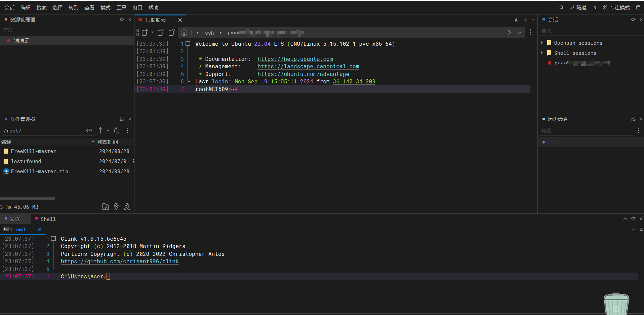Open the address bar down chevron
The width and height of the screenshot is (644, 315).
[x=520, y=33]
